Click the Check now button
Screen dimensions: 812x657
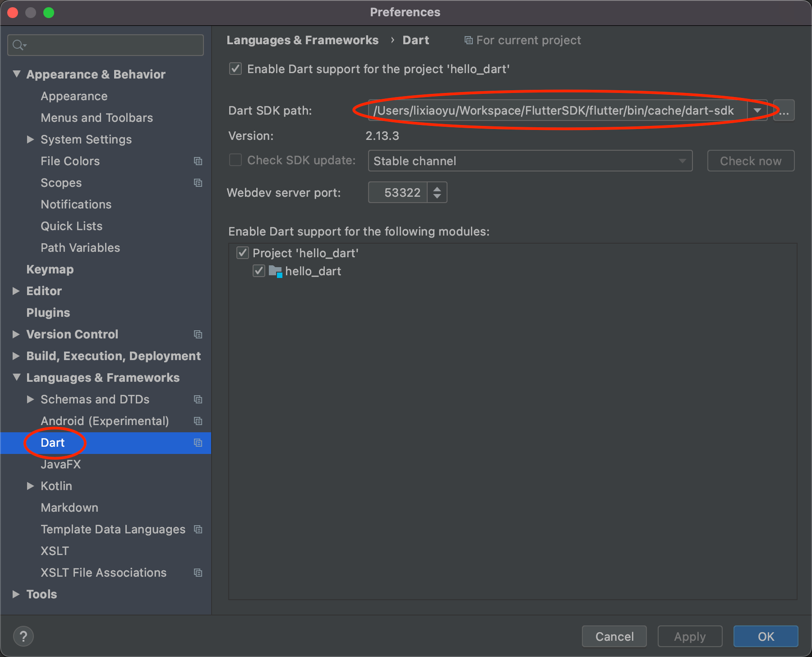coord(751,161)
